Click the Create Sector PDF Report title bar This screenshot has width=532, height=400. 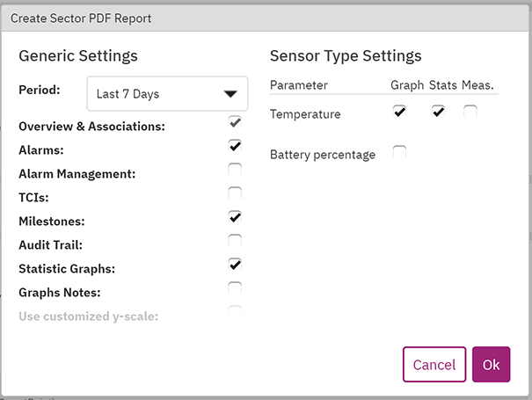pos(266,18)
